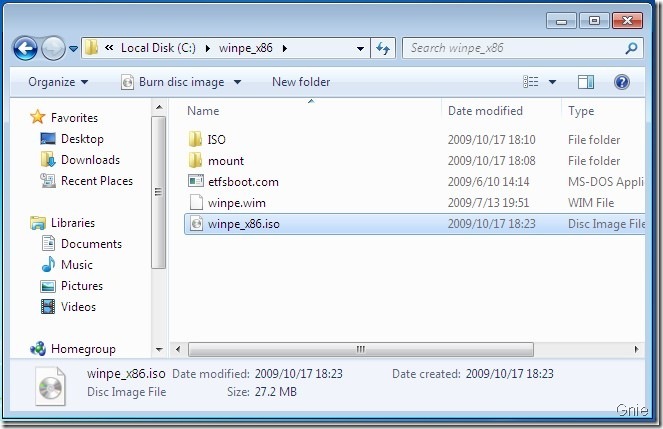
Task: Expand arrow after winpe_x86 breadcrumb
Action: pyautogui.click(x=285, y=48)
